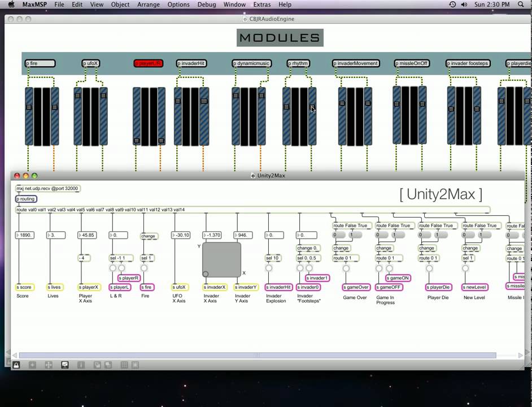Open the Arrange menu

149,5
